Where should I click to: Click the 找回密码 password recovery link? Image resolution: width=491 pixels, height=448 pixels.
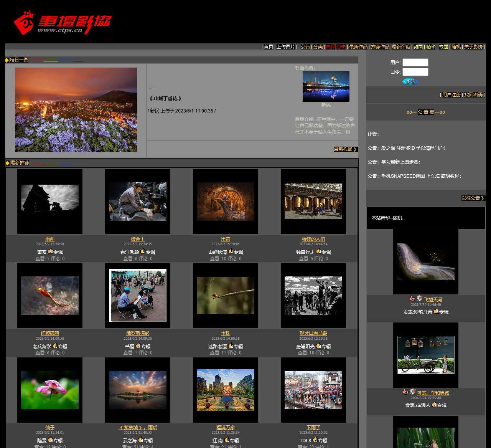(x=473, y=95)
